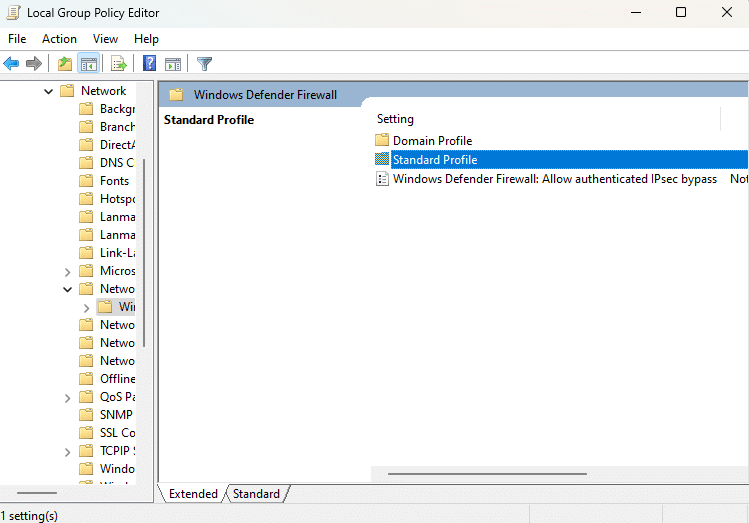Open Help using the question mark icon
Screen dimensions: 749x523
point(149,64)
